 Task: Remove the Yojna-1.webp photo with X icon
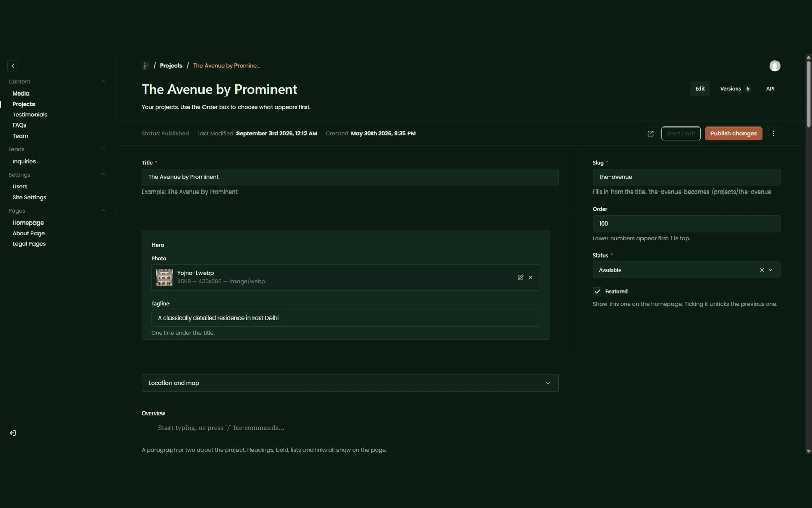(531, 277)
